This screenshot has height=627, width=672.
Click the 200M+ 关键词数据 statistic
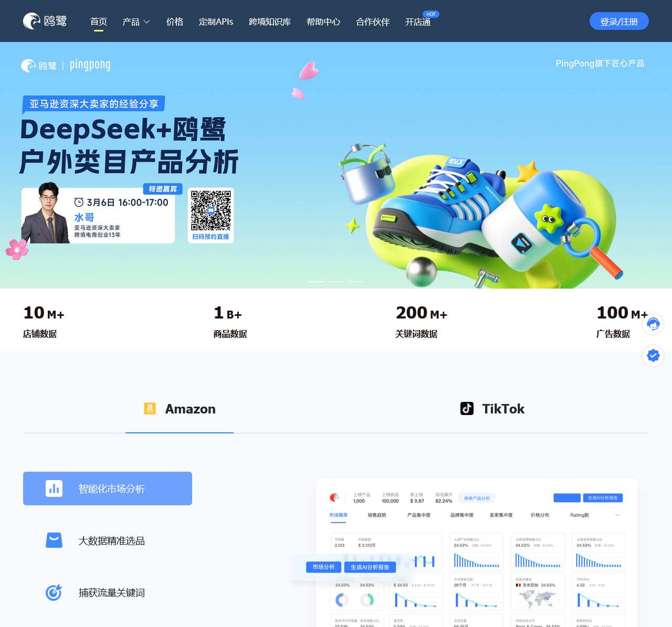[x=422, y=322]
